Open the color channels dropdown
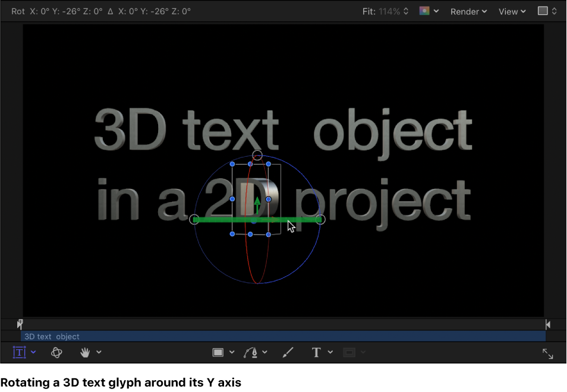The width and height of the screenshot is (567, 392). point(437,11)
